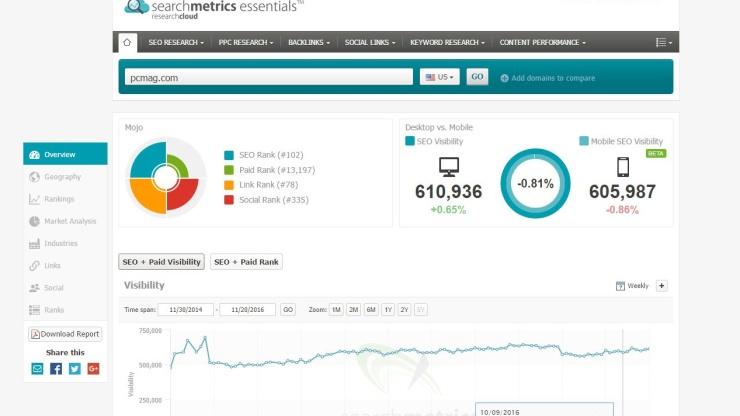740x416 pixels.
Task: Click the 10/09/2016 chart tooltip
Action: point(544,409)
